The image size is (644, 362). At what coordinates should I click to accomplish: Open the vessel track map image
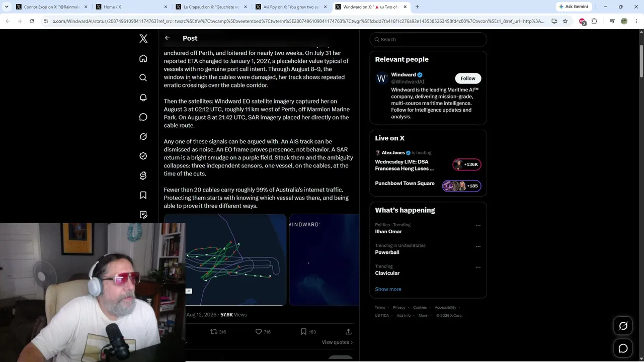pyautogui.click(x=225, y=260)
